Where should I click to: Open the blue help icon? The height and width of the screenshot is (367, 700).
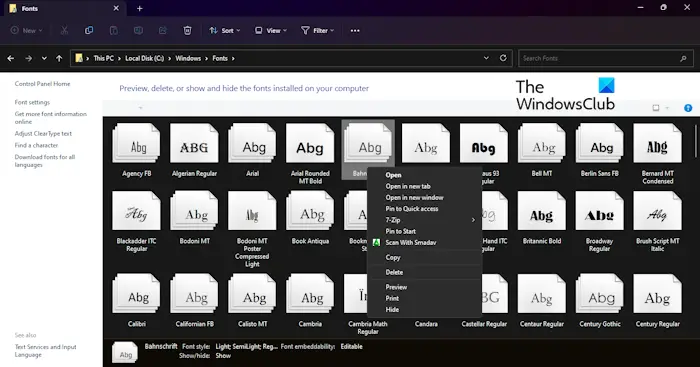point(688,108)
